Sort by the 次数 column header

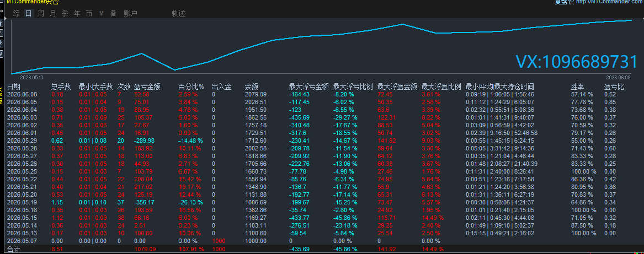click(124, 87)
